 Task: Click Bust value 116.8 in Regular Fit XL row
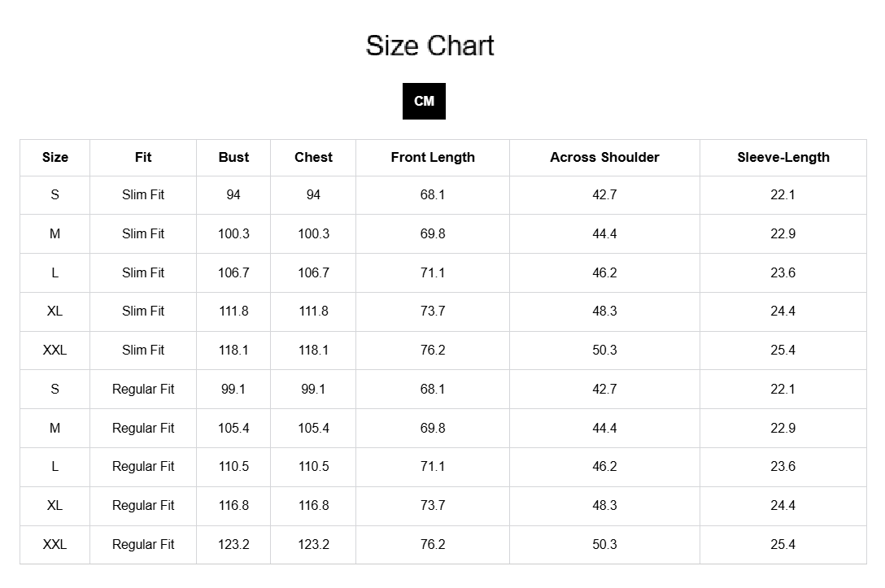(233, 505)
